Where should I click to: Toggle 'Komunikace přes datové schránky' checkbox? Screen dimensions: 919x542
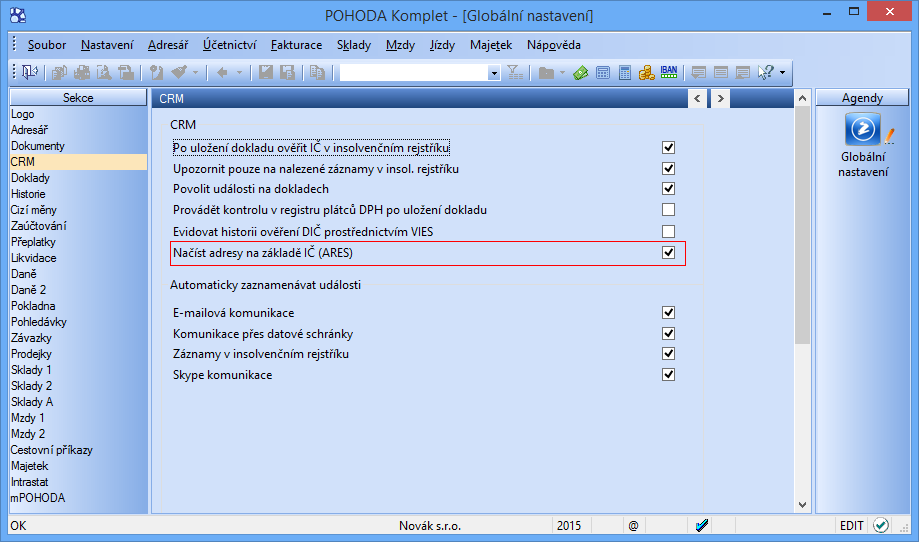click(x=668, y=333)
